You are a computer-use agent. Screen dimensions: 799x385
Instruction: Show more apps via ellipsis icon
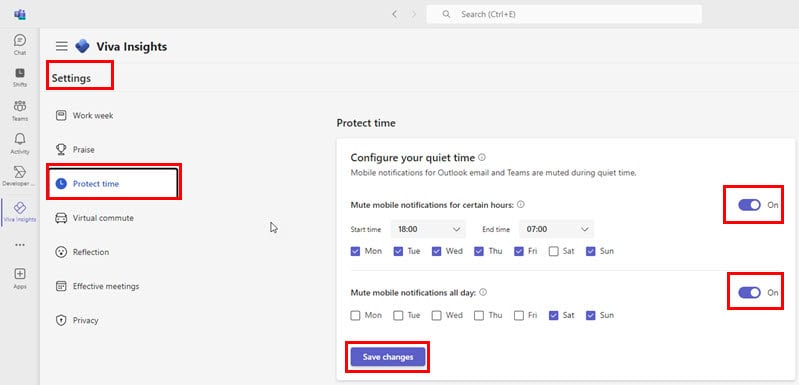click(20, 245)
